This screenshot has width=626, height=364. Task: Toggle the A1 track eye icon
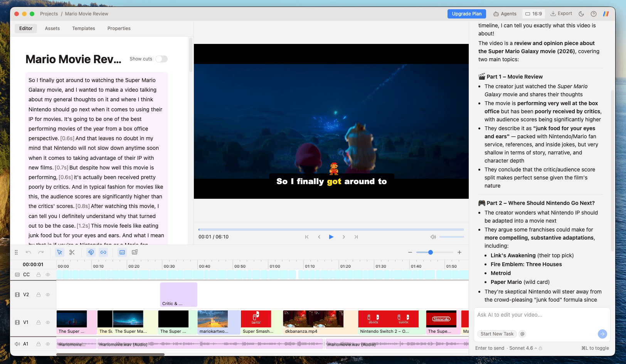[48, 344]
